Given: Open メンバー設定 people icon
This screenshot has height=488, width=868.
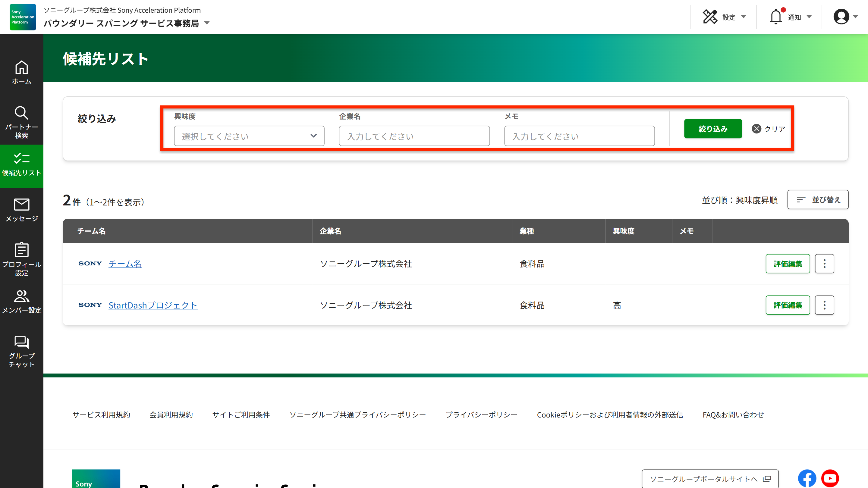Looking at the screenshot, I should [22, 301].
